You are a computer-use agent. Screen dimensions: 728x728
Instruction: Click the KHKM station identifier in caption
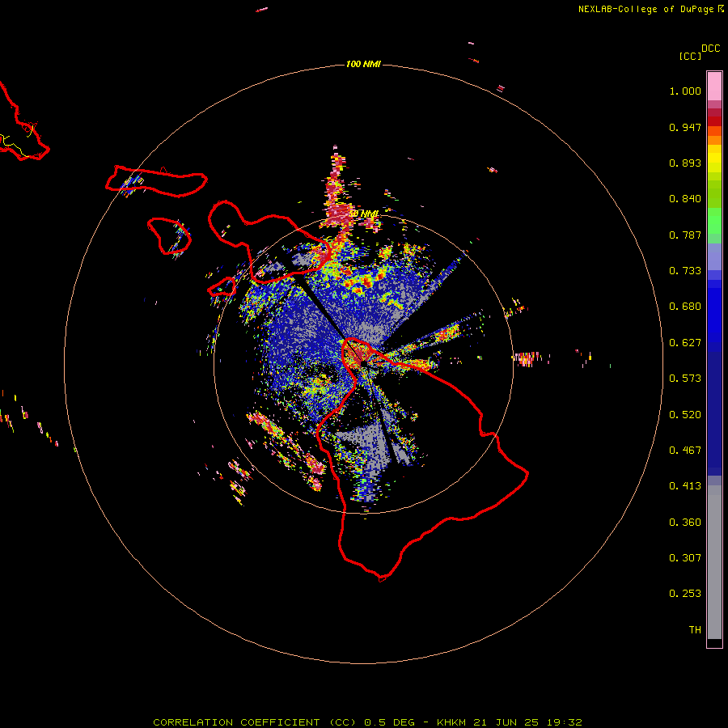pyautogui.click(x=452, y=722)
